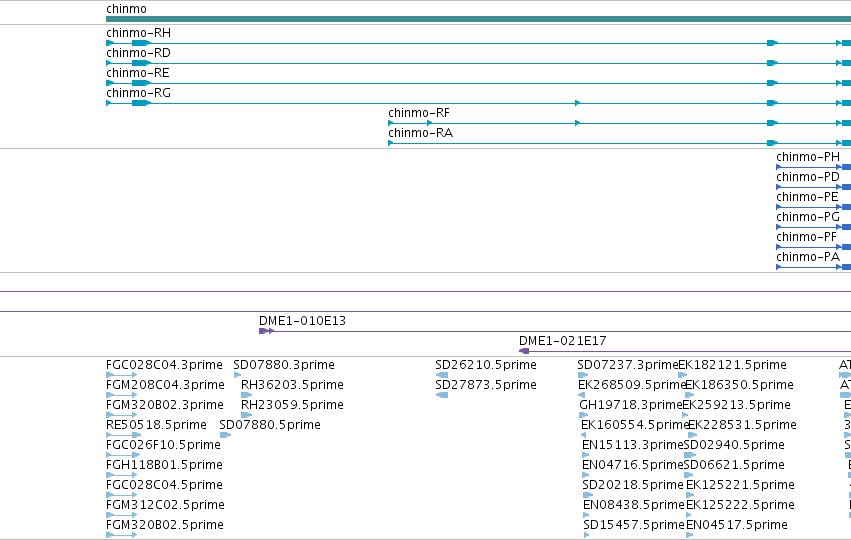851x540 pixels.
Task: Select protein chinmo-PG label
Action: [808, 218]
